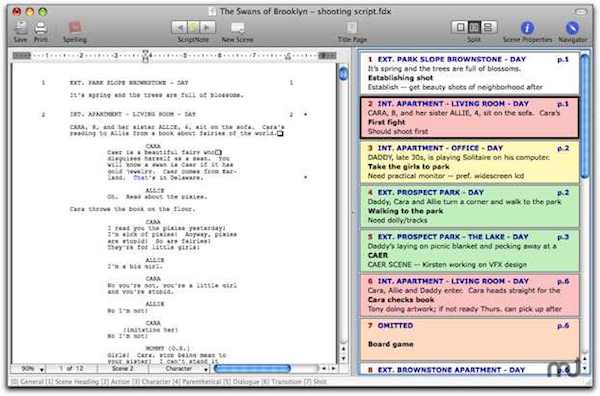Select scene 3 INT. APARTMENT - OFFICE card

click(x=469, y=162)
